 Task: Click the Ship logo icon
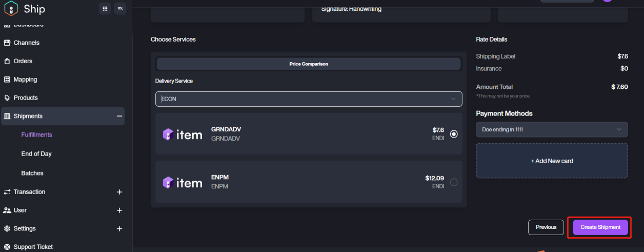[11, 9]
